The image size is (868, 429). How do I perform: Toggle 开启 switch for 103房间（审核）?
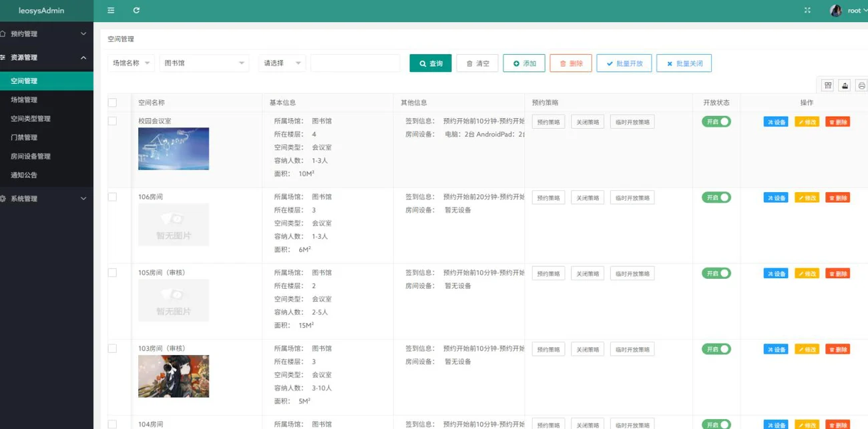716,350
